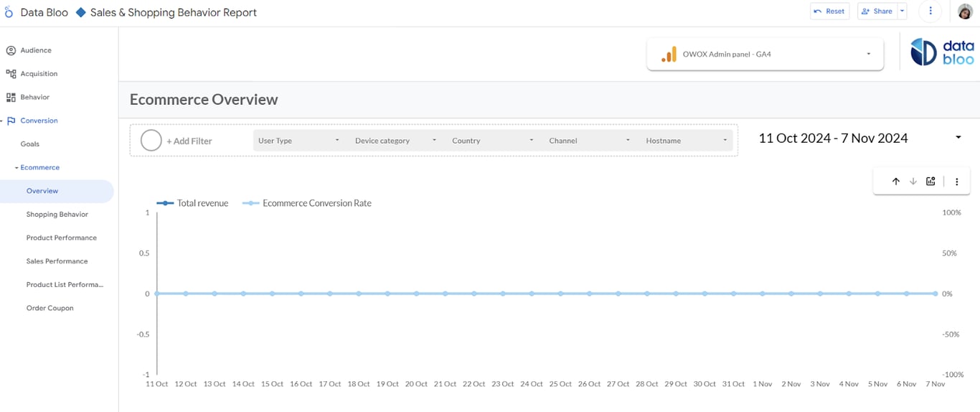The image size is (980, 412).
Task: Open the Order Coupon page
Action: click(x=50, y=308)
